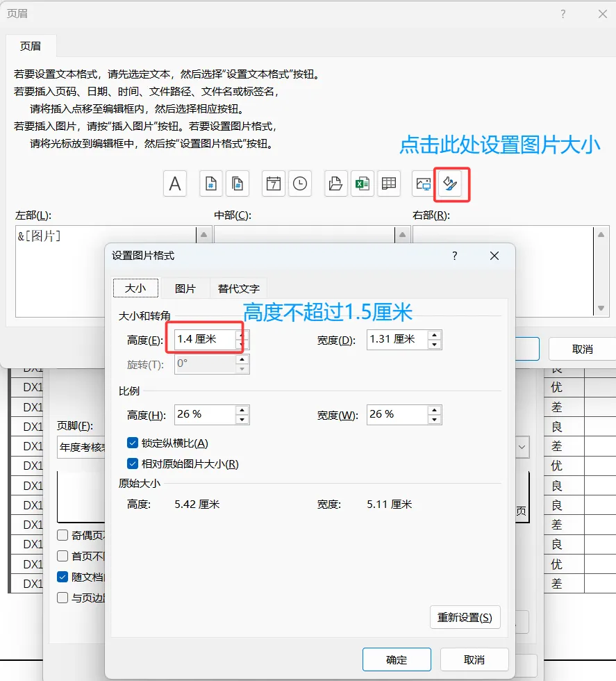This screenshot has height=681, width=616.
Task: Decrease 宽度(W) scale with down spinner
Action: 435,420
